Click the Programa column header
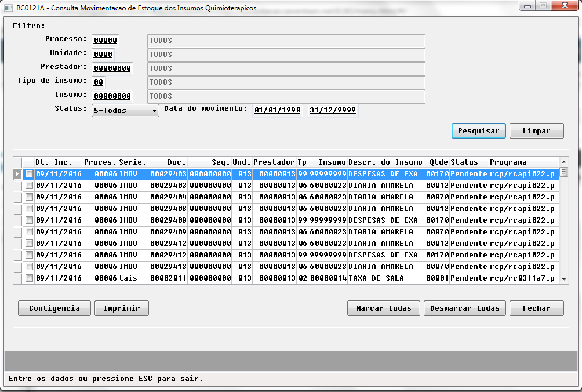The image size is (582, 392). 523,162
